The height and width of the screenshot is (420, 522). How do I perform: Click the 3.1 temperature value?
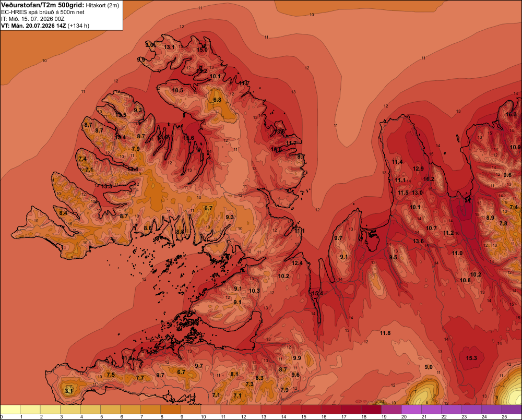click(x=68, y=391)
